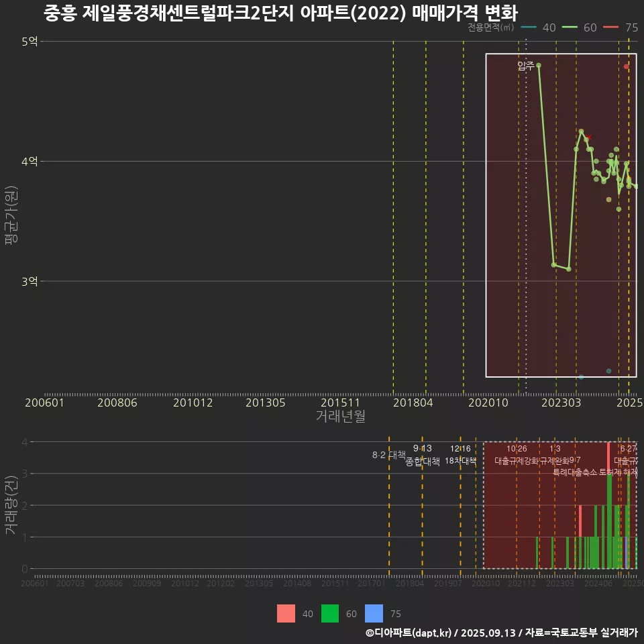Click the '4억' y-axis label
The image size is (644, 644).
[x=30, y=162]
